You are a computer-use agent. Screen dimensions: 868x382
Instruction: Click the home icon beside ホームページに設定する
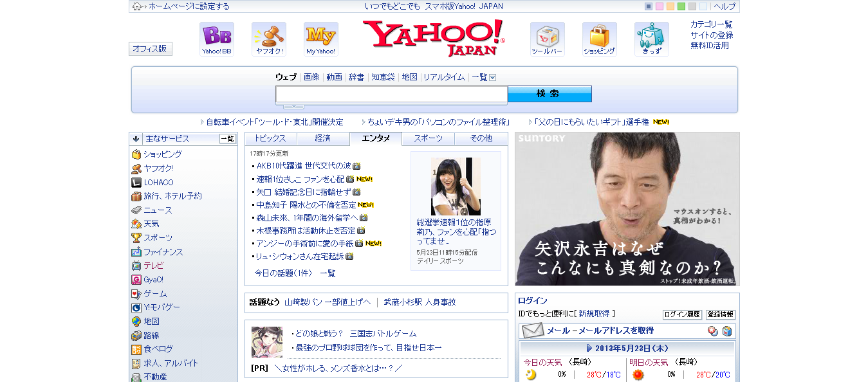tap(137, 6)
